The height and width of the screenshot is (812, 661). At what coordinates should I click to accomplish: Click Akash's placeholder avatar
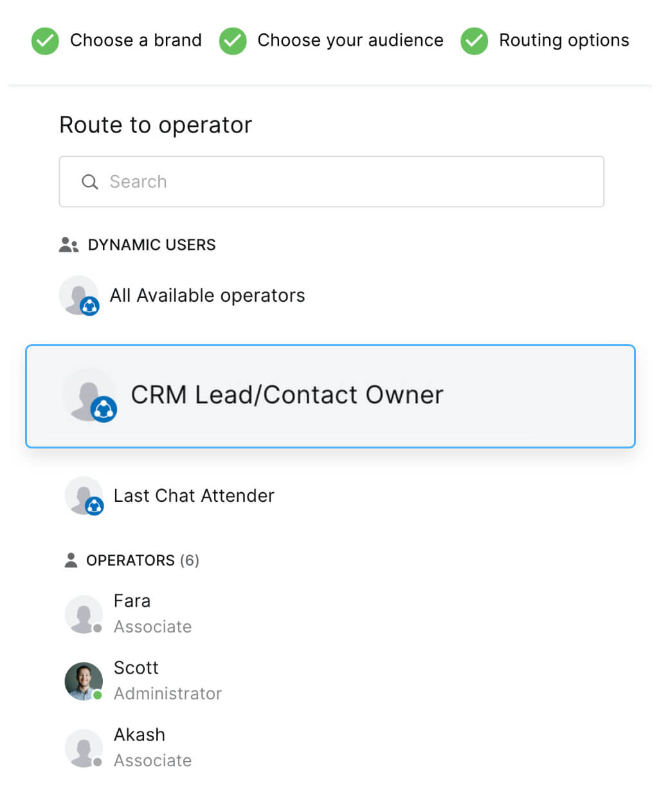point(84,748)
